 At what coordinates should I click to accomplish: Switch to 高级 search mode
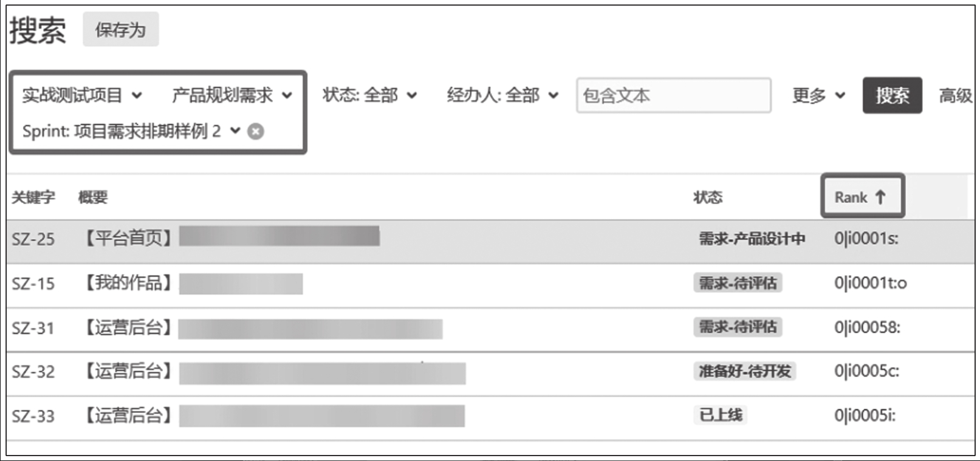[956, 95]
